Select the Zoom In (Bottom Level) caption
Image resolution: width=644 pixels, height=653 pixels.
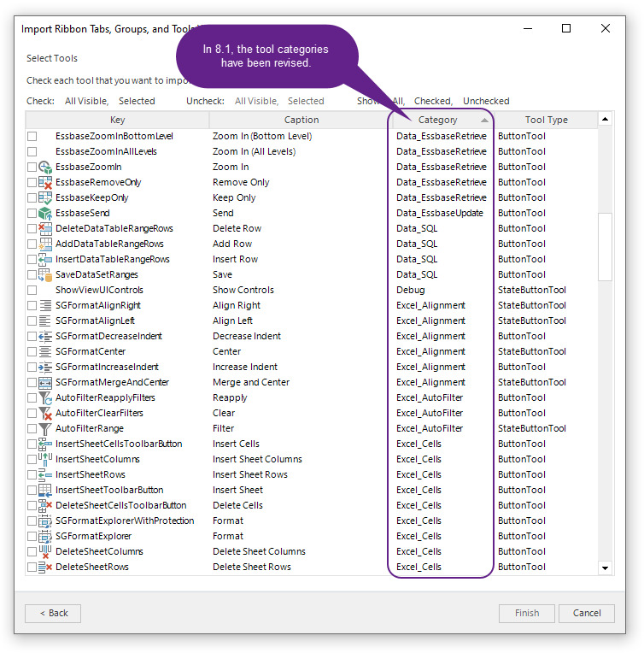[x=262, y=137]
